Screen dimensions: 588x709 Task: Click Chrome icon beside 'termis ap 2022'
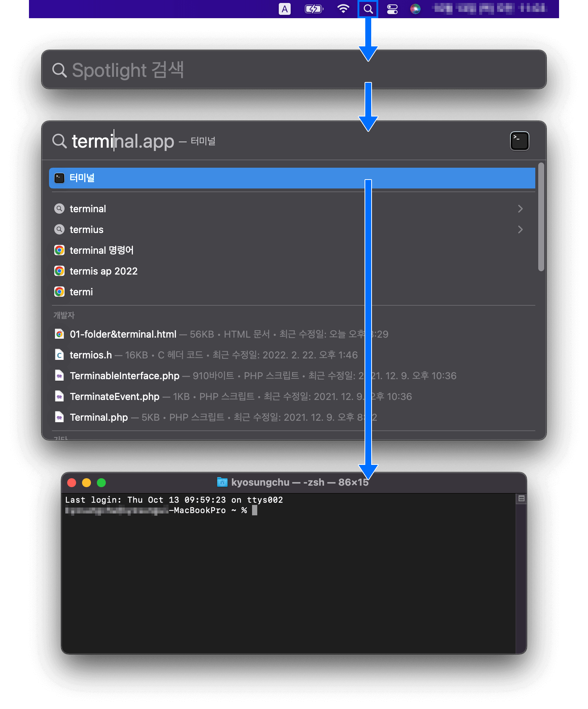59,271
